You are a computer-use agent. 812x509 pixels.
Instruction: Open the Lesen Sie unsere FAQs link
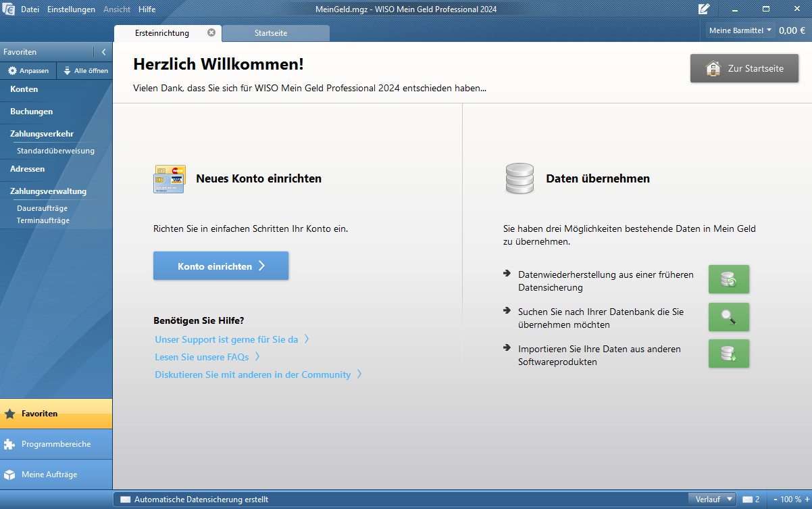[x=202, y=356]
